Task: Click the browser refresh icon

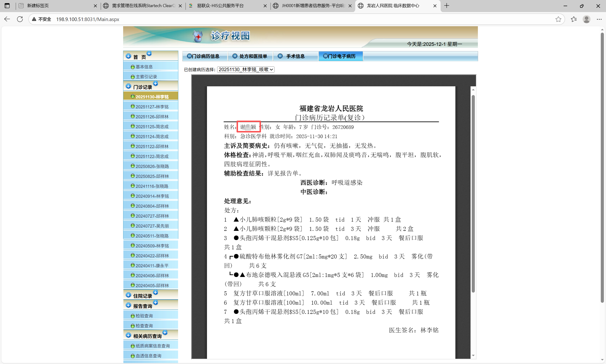Action: tap(20, 19)
